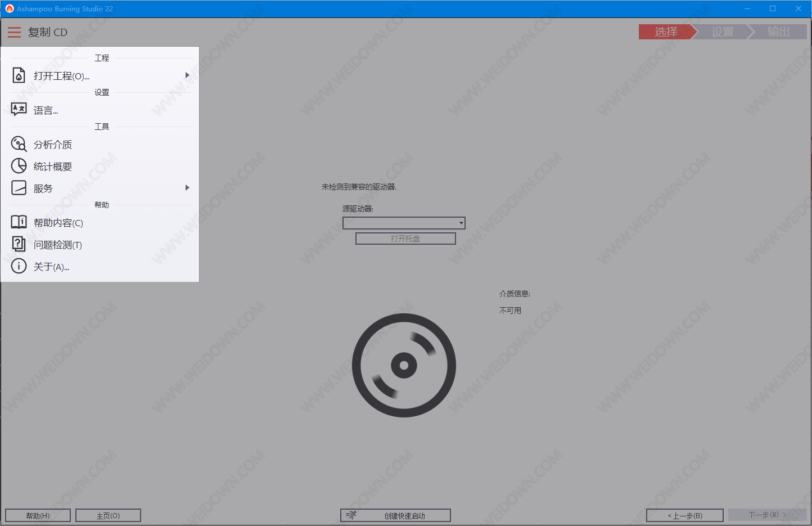The height and width of the screenshot is (526, 812).
Task: Click the Help Contents (帮助内容) book icon
Action: pyautogui.click(x=19, y=222)
